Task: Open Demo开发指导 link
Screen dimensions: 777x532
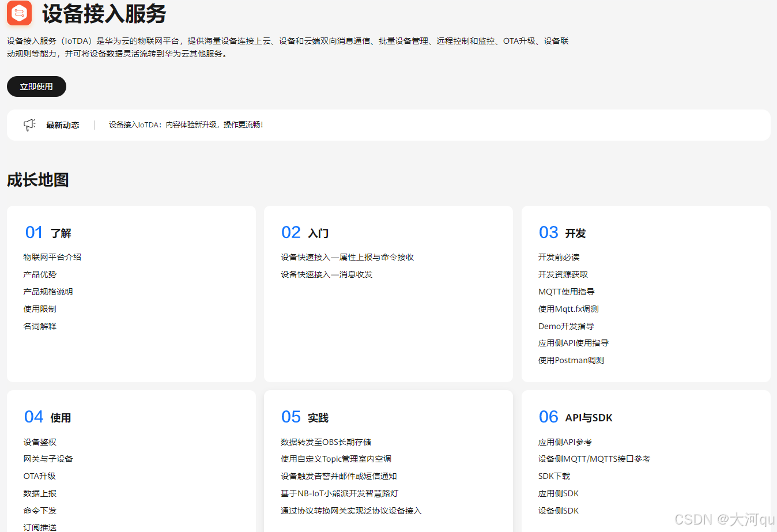Action: pyautogui.click(x=566, y=326)
